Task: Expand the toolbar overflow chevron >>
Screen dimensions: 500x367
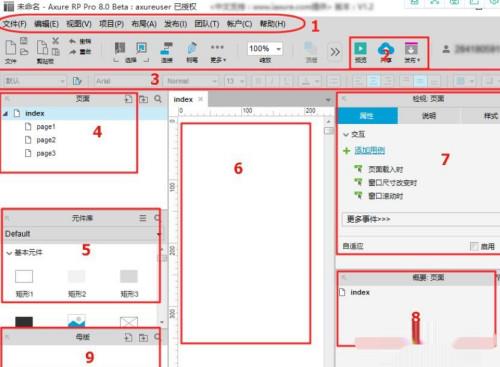Action: (x=335, y=52)
